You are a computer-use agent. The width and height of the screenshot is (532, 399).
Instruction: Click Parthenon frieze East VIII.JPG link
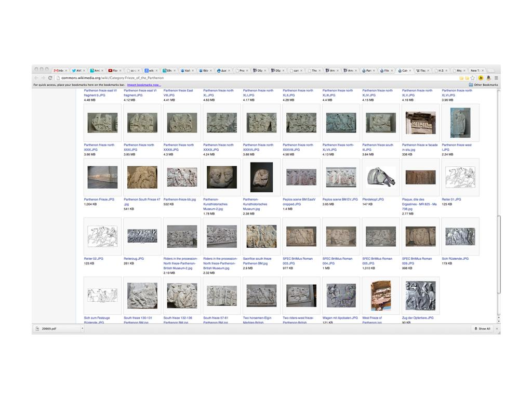(x=178, y=93)
